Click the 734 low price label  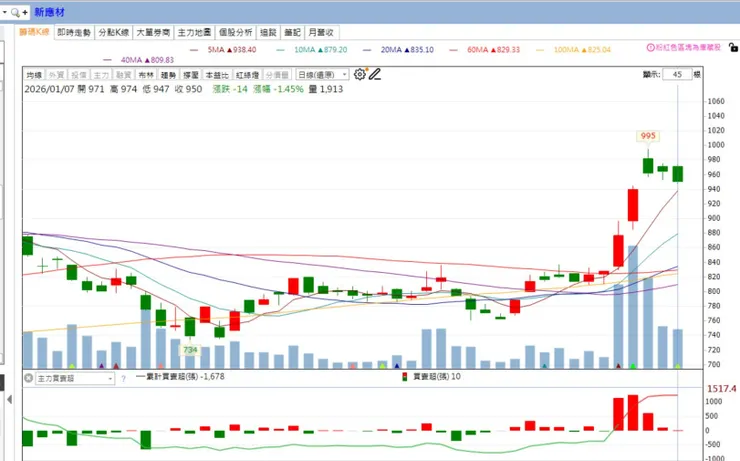(x=190, y=350)
